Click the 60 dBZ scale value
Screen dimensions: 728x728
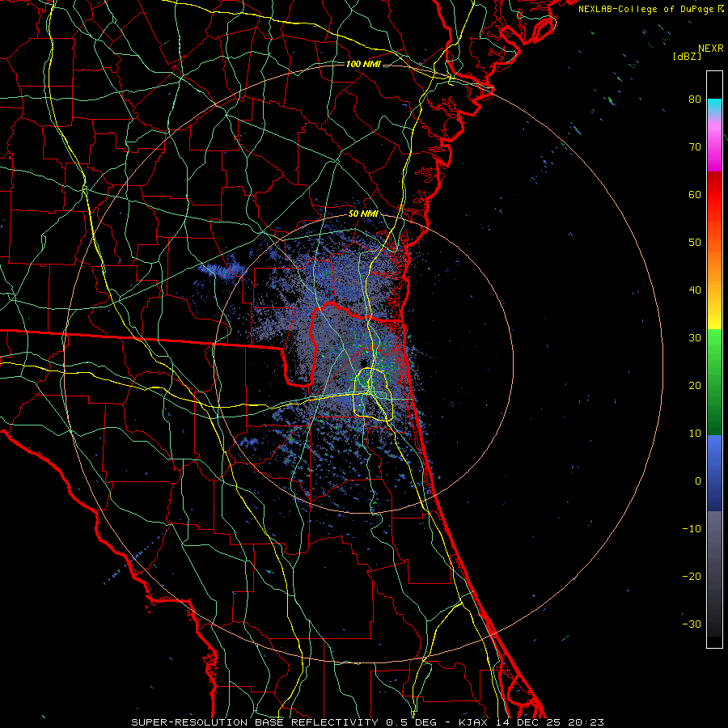point(695,194)
